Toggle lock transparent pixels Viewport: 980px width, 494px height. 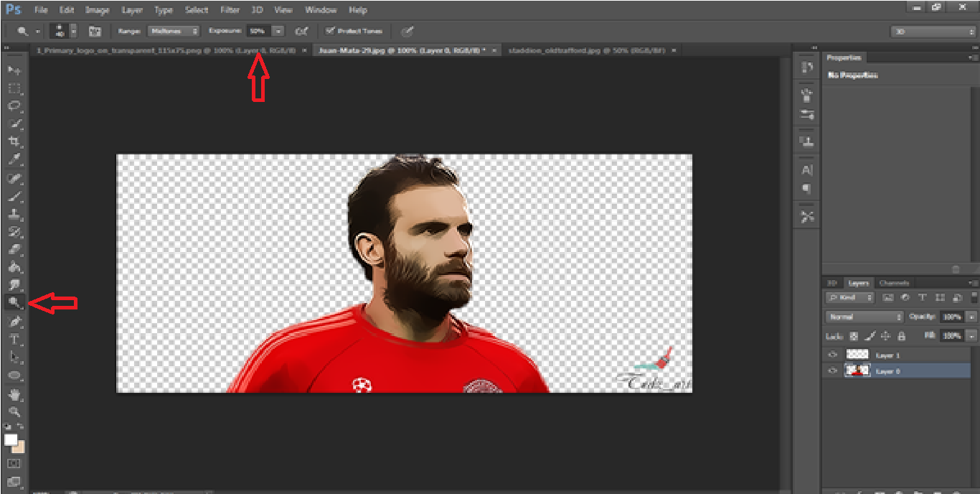point(854,335)
